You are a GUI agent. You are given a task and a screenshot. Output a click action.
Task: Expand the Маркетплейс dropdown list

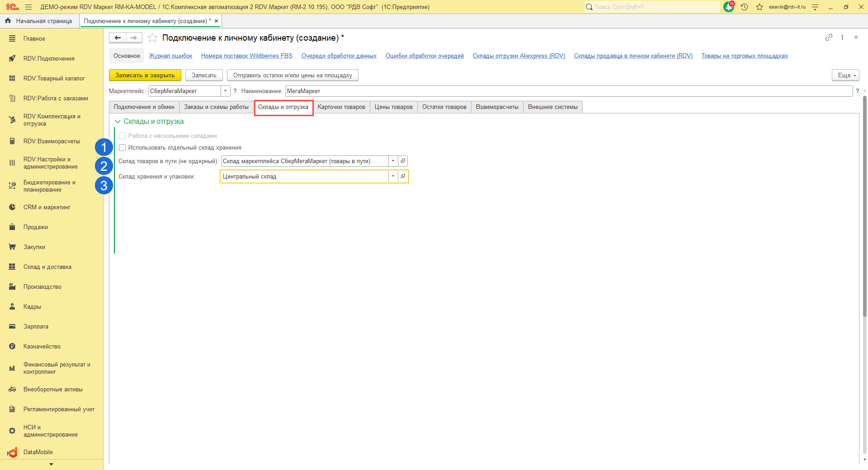click(225, 91)
